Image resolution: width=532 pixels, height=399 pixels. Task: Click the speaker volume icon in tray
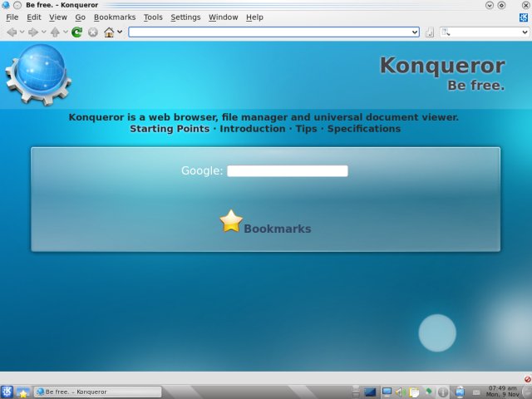tap(401, 392)
